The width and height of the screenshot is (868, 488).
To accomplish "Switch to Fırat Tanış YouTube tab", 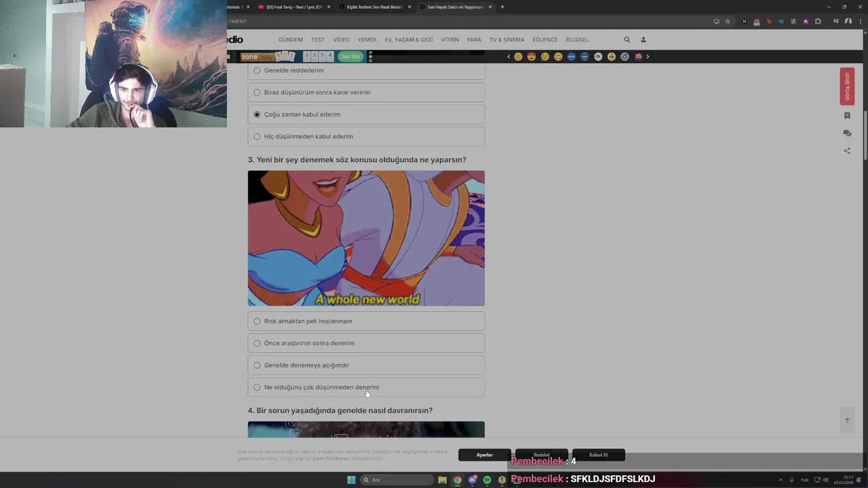I will click(x=294, y=7).
